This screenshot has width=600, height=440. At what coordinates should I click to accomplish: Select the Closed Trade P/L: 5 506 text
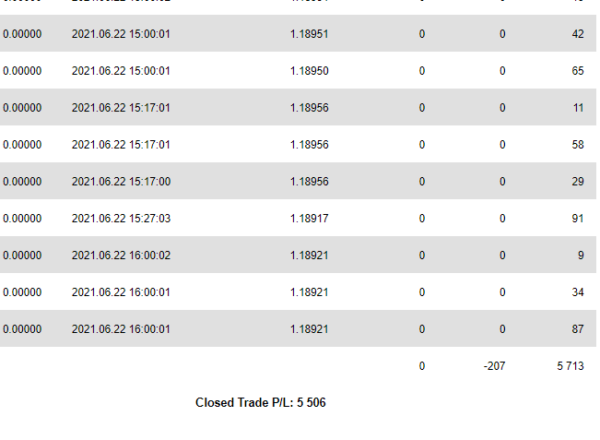coord(261,403)
